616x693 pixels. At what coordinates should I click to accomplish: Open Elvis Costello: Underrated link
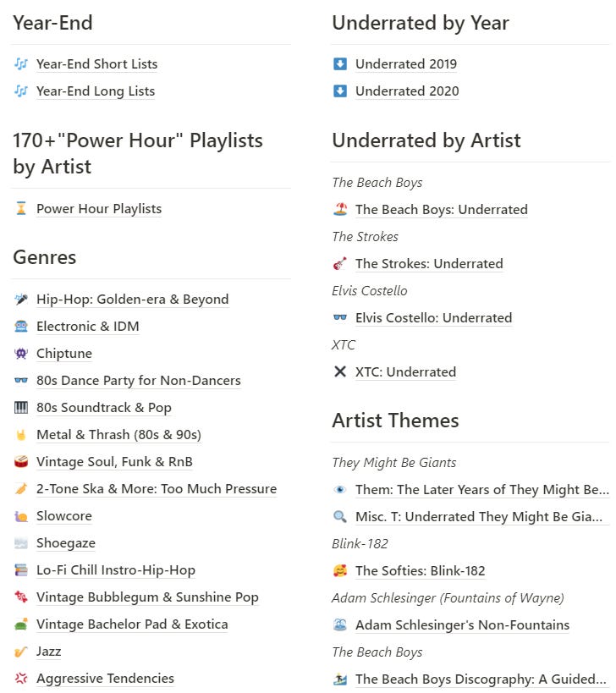(433, 318)
